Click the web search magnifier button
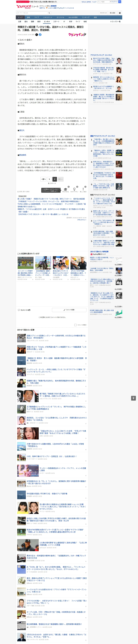 point(120,2)
